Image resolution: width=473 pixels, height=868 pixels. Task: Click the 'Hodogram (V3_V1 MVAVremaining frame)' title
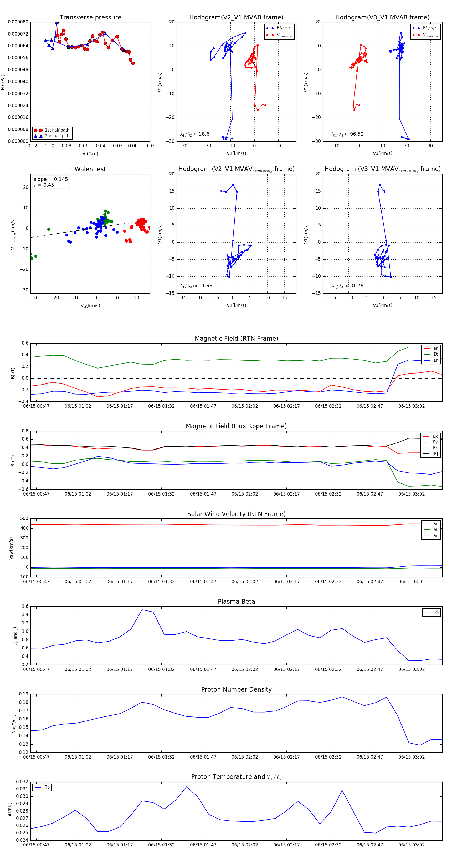click(382, 169)
